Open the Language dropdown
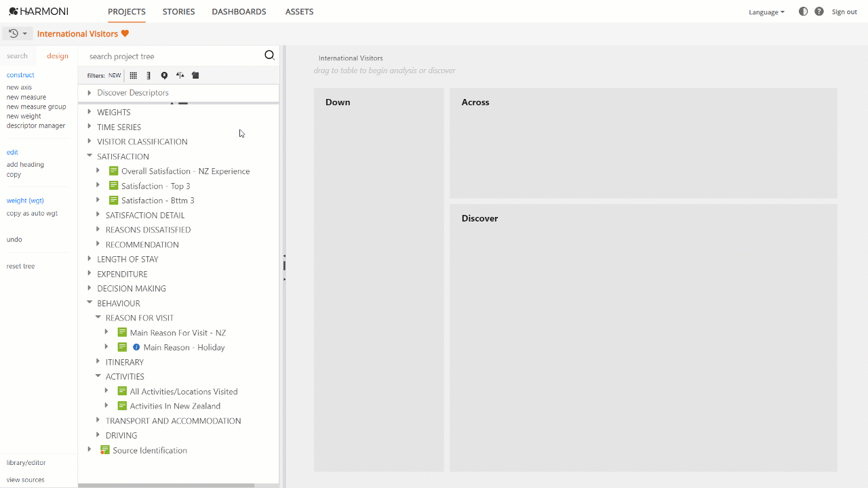Viewport: 868px width, 488px height. point(766,12)
